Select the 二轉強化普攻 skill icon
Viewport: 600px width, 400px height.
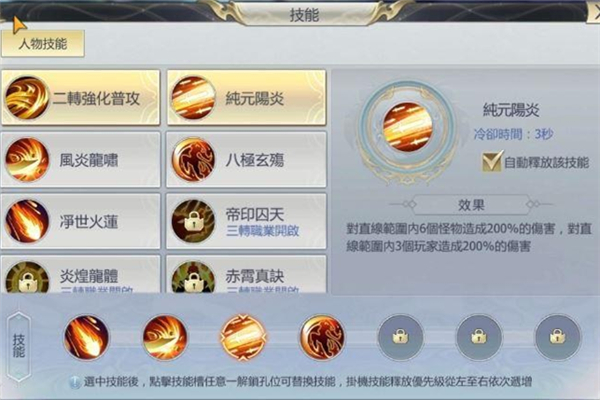tap(27, 98)
